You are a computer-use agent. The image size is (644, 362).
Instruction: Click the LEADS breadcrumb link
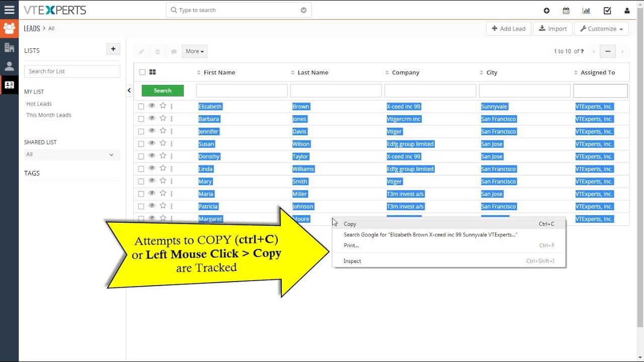(32, 29)
